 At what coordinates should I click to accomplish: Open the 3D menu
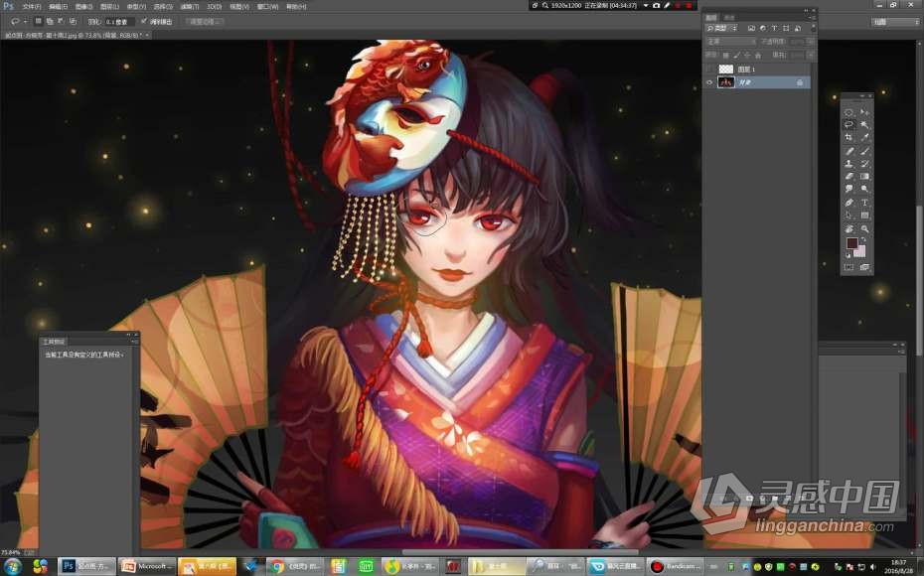pyautogui.click(x=215, y=7)
